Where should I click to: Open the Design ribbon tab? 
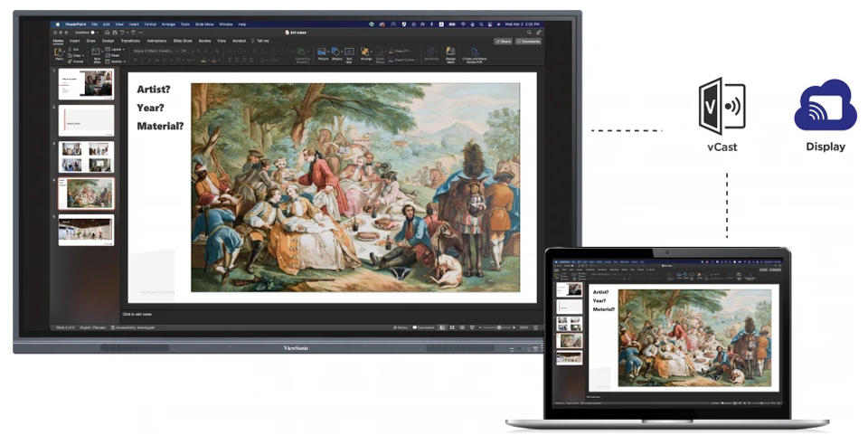tap(108, 41)
